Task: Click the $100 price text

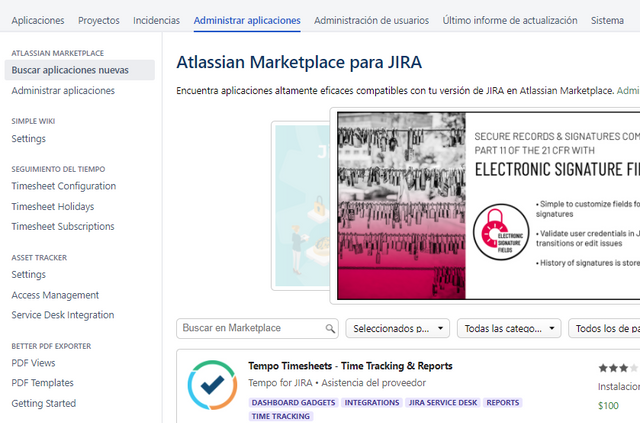Action: [608, 406]
